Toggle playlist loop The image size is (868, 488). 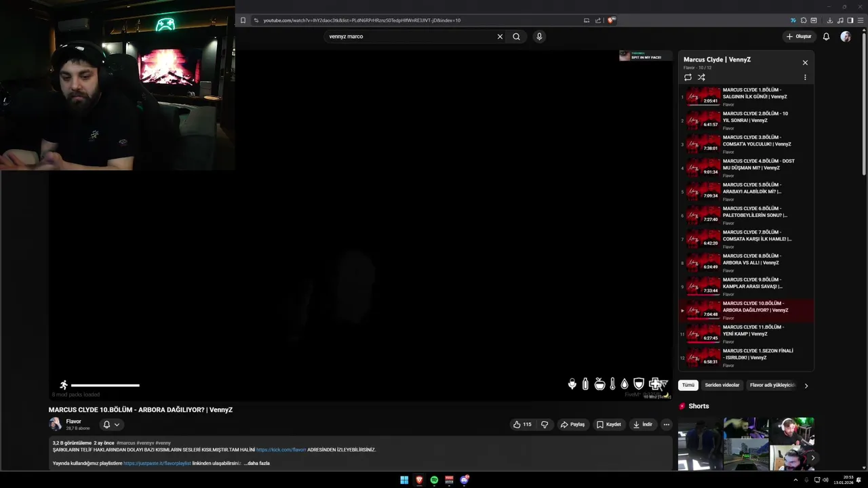click(688, 77)
